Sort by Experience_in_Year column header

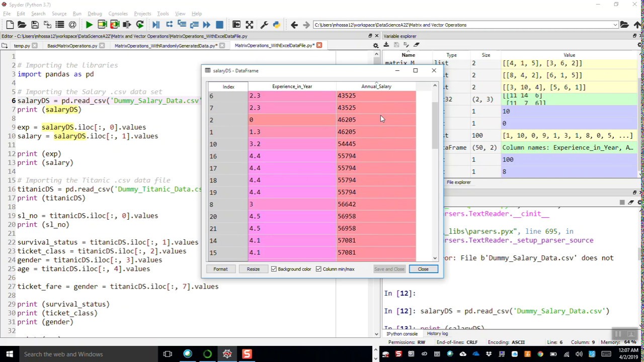pos(292,86)
